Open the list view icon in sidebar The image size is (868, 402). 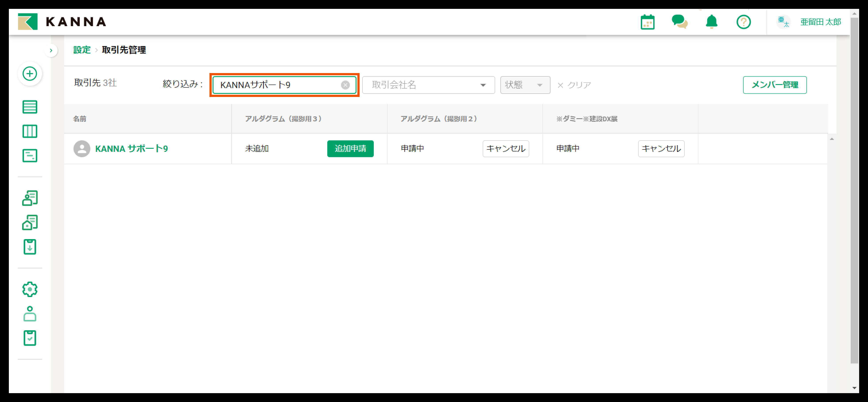coord(30,107)
